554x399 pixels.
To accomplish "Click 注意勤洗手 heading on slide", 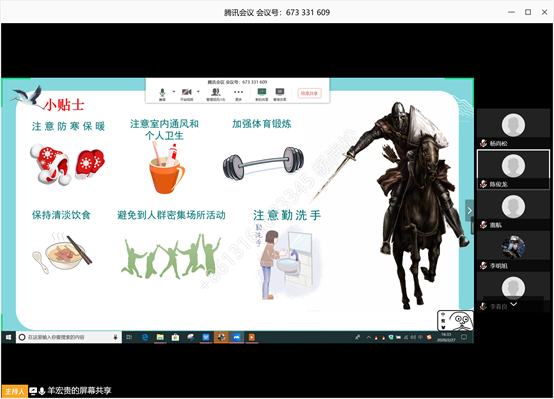I will pos(287,215).
